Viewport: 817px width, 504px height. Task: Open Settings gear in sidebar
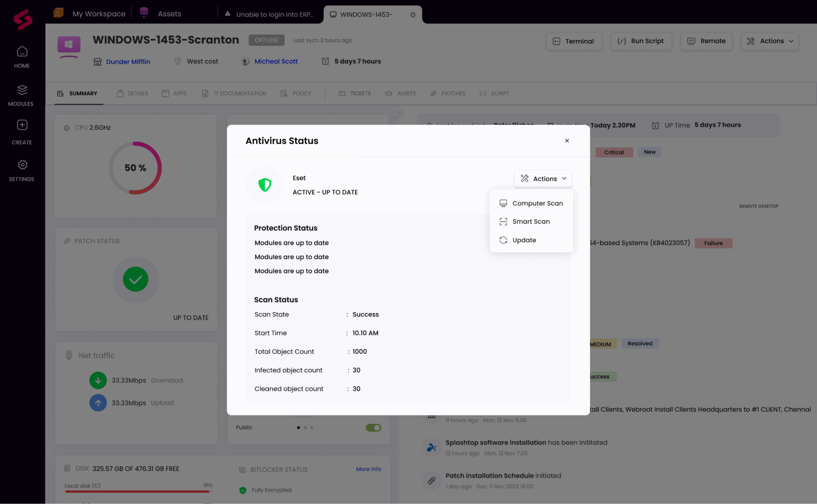pos(22,165)
